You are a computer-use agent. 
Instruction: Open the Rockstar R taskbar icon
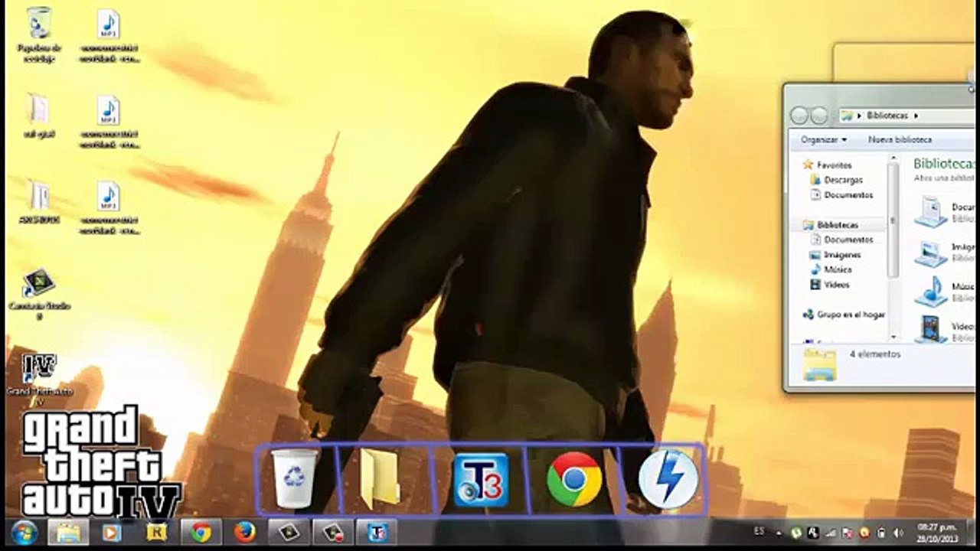click(x=156, y=532)
